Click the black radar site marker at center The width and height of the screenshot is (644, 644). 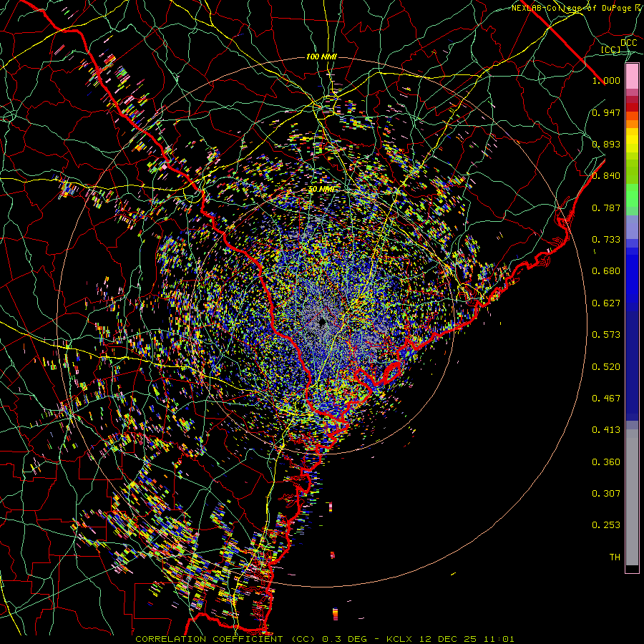322,323
